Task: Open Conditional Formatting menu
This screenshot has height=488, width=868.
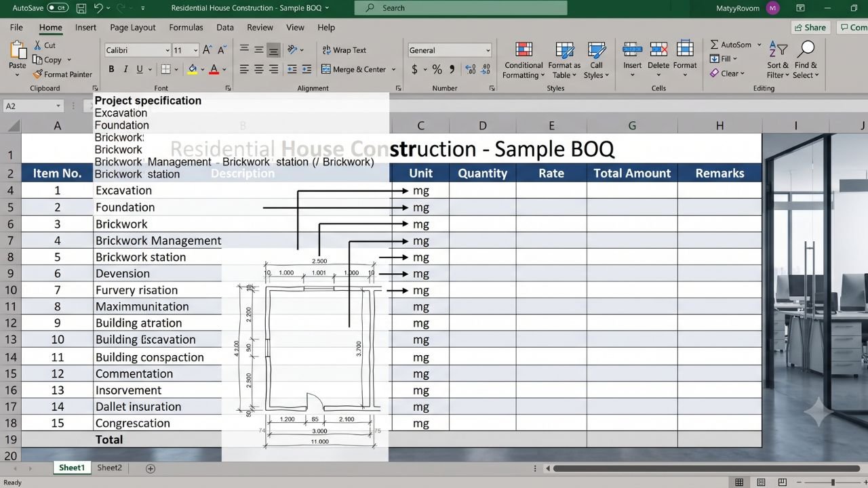Action: click(524, 61)
